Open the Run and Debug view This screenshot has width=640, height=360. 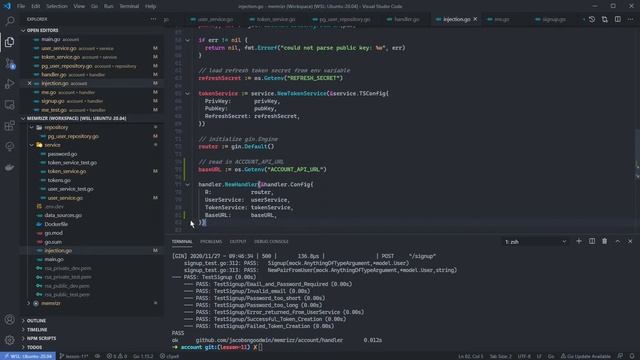[x=10, y=84]
